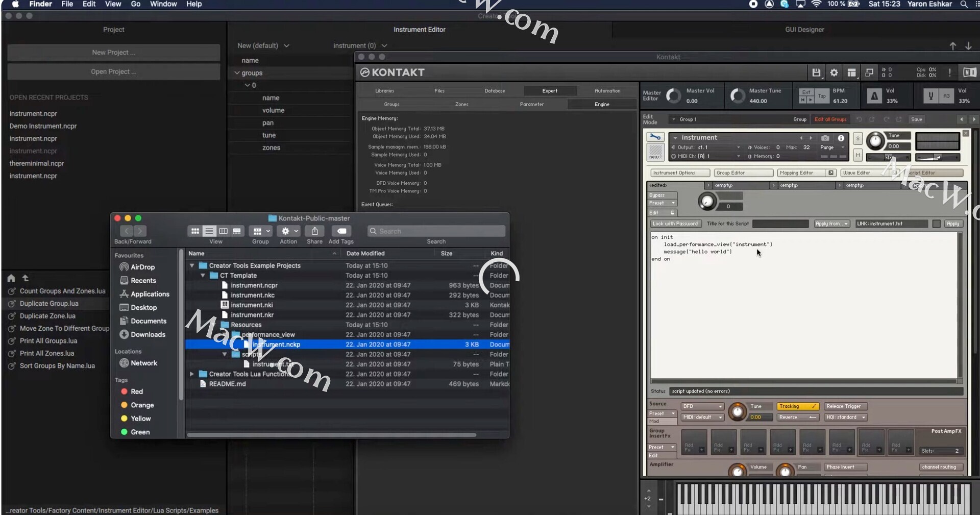
Task: Toggle Ext sync button in Master Editor
Action: click(806, 92)
